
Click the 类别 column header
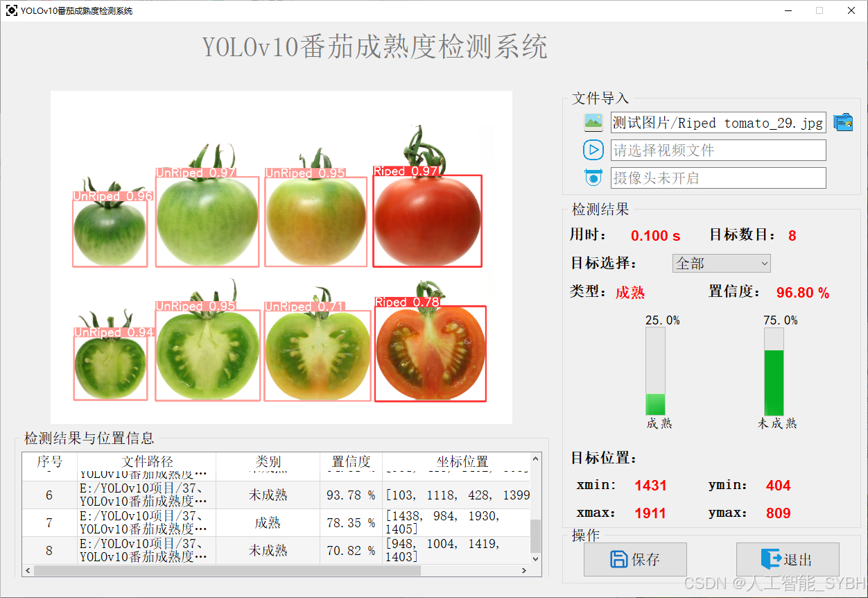point(268,461)
